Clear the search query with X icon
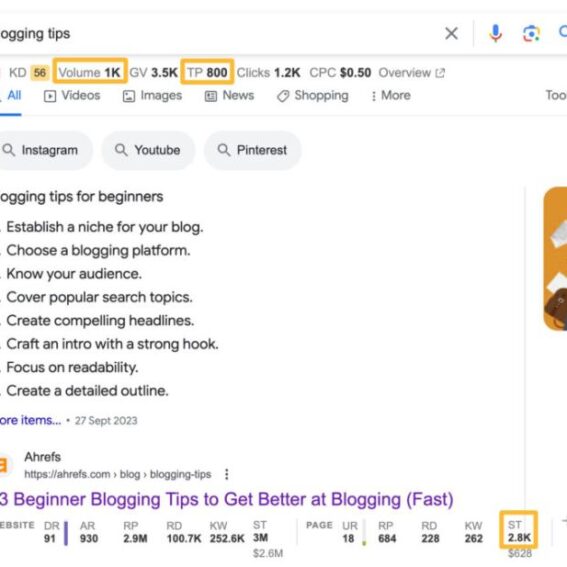 [x=451, y=33]
